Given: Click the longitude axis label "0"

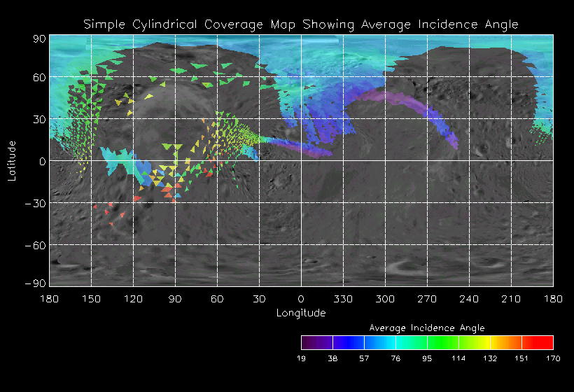Looking at the screenshot, I should click(301, 299).
